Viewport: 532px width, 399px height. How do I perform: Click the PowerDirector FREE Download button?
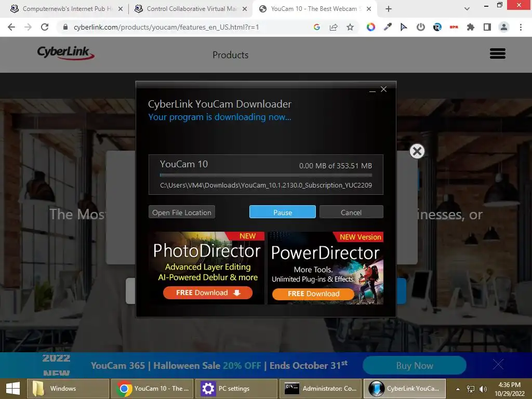coord(313,294)
